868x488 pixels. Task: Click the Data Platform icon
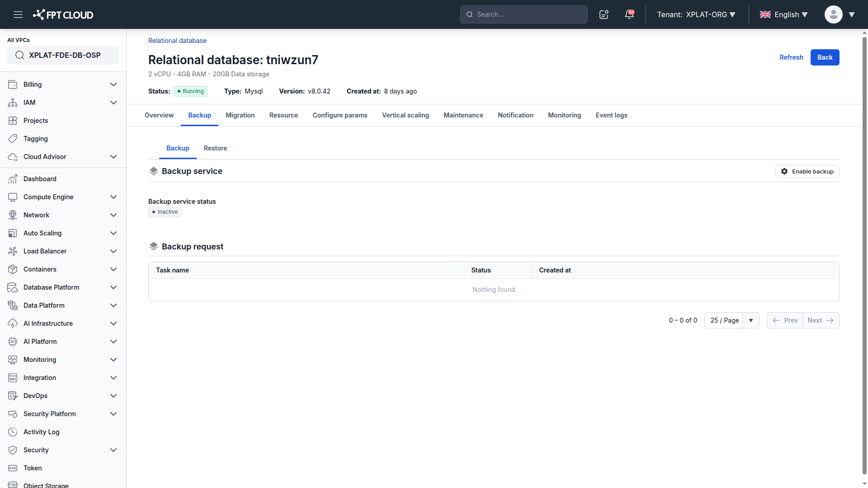pos(13,305)
